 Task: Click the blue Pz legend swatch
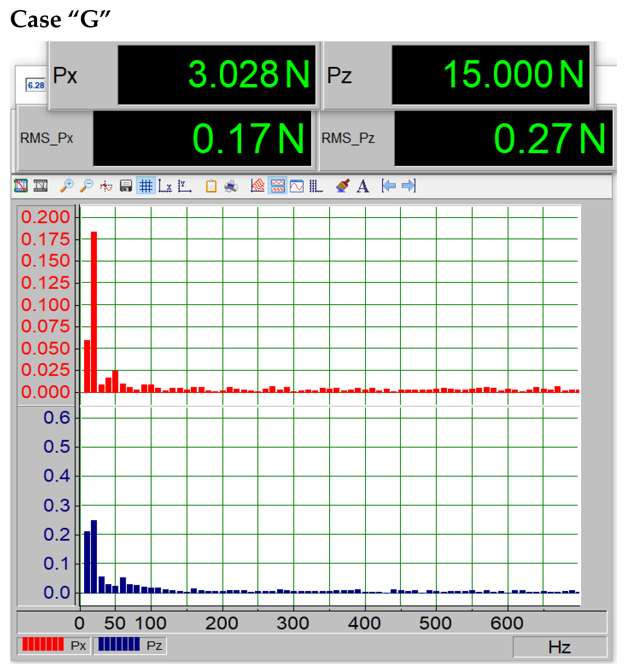119,644
